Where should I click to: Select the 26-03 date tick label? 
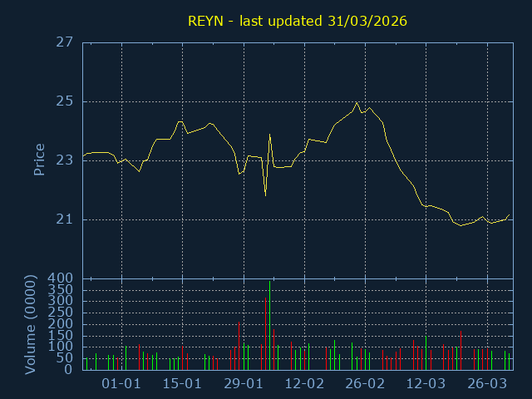pyautogui.click(x=487, y=384)
